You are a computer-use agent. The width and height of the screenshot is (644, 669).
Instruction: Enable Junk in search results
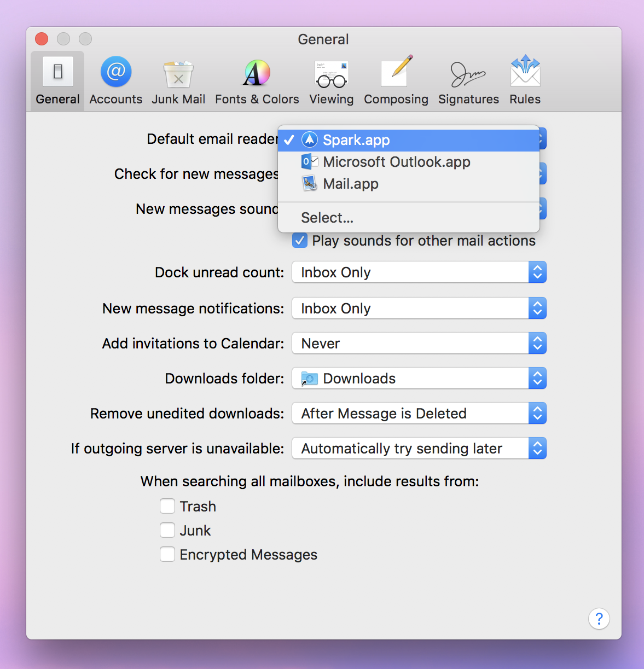pyautogui.click(x=167, y=530)
